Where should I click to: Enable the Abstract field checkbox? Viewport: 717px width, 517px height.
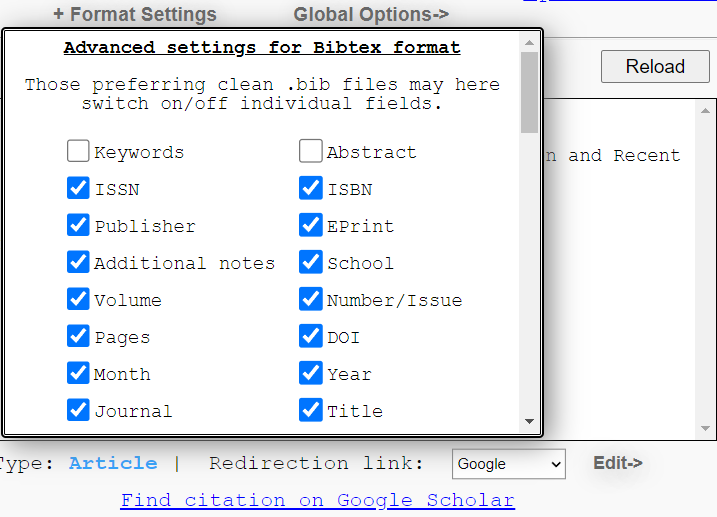coord(310,151)
